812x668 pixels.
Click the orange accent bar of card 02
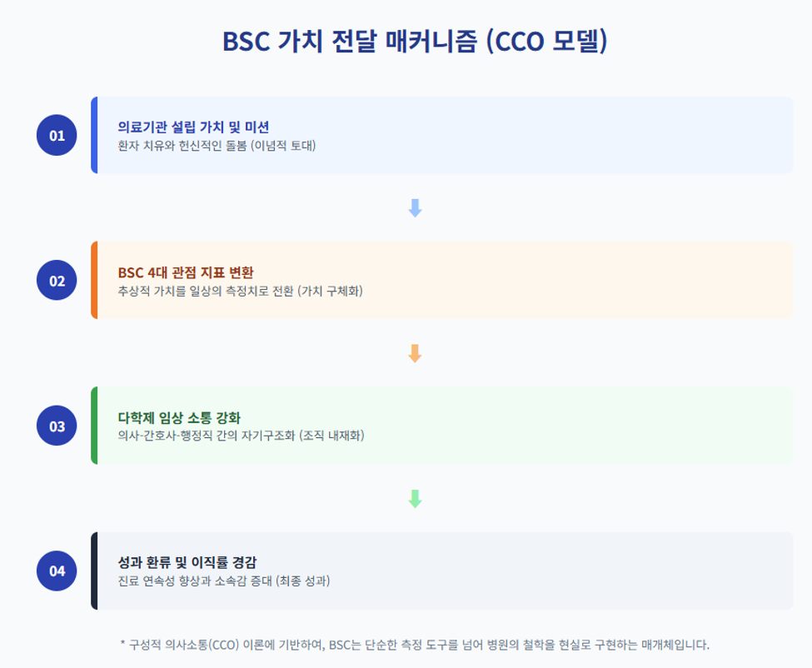[94, 280]
